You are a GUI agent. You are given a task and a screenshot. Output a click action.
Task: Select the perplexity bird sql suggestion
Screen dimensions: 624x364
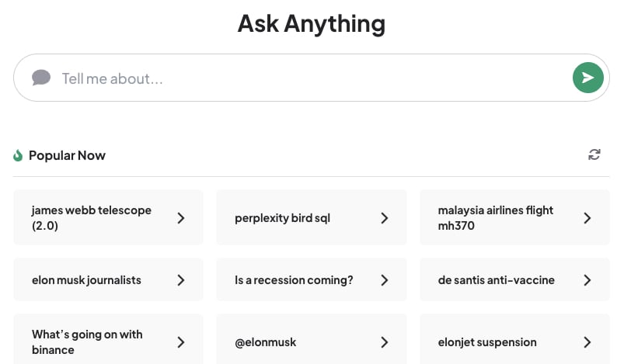pos(312,217)
